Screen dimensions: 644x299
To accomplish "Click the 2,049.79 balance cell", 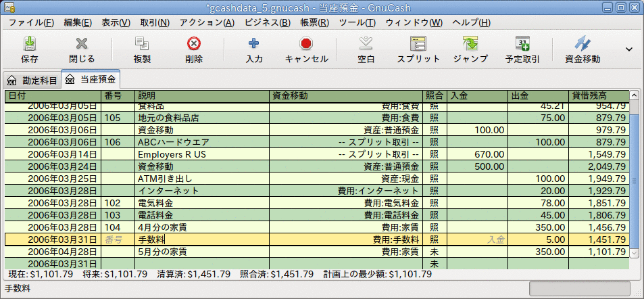I will coord(599,166).
